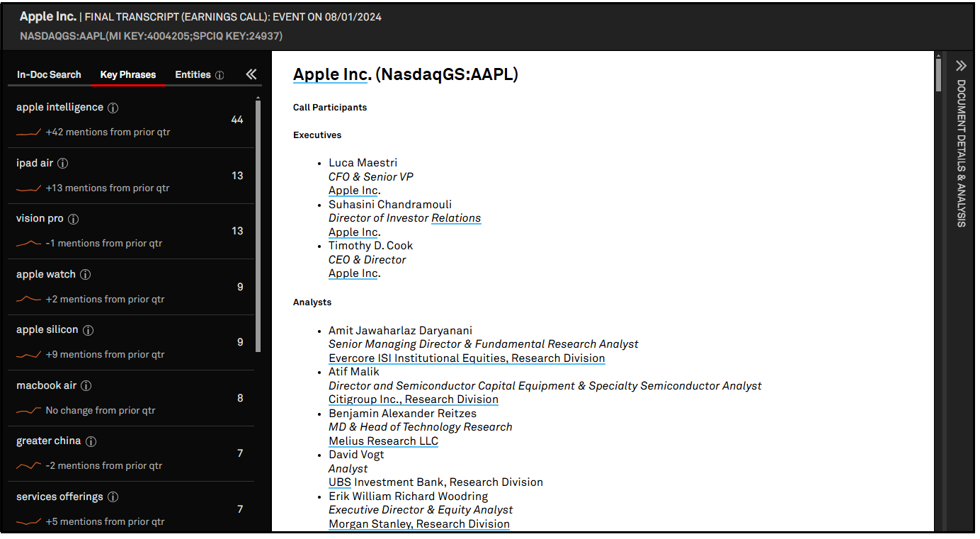Click apple silicon trend sparkline icon
The image size is (980, 539).
coord(28,355)
